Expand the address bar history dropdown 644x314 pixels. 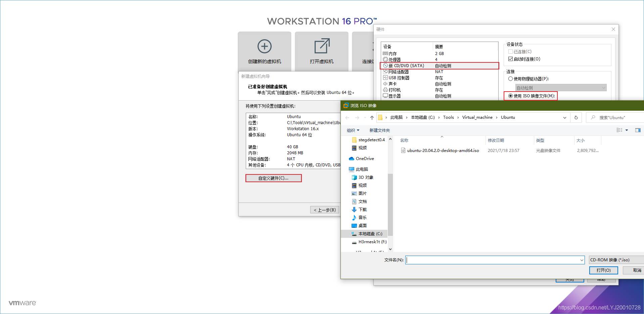(565, 117)
